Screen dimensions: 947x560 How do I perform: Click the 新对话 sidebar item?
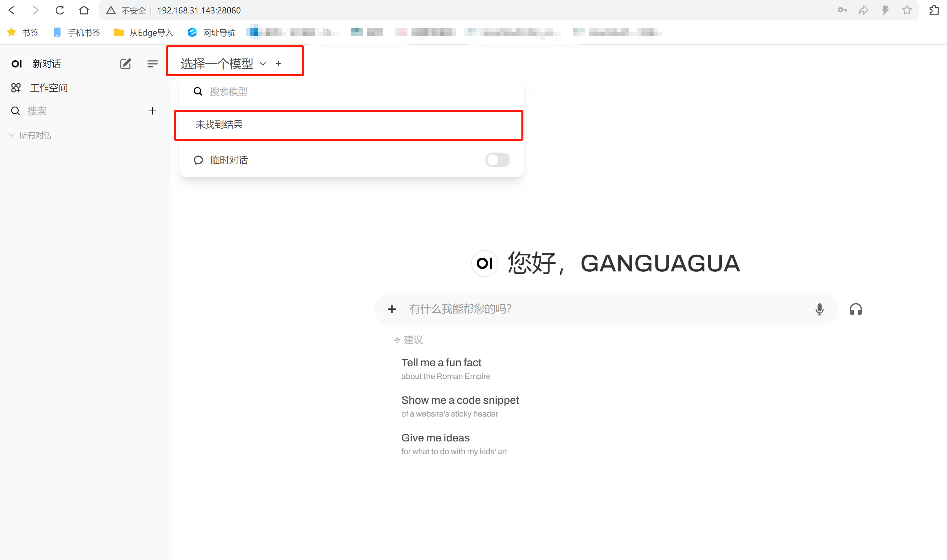46,64
